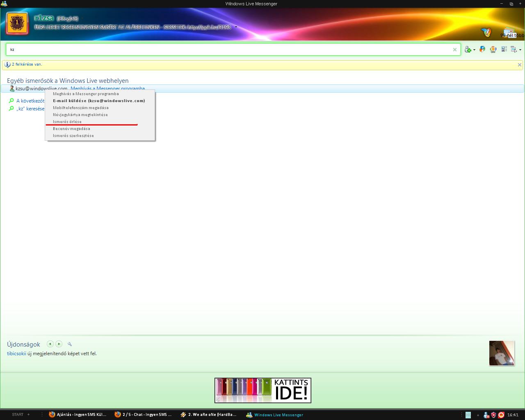The height and width of the screenshot is (420, 525).
Task: Choose 'Becenév megadása' in context menu
Action: click(71, 129)
